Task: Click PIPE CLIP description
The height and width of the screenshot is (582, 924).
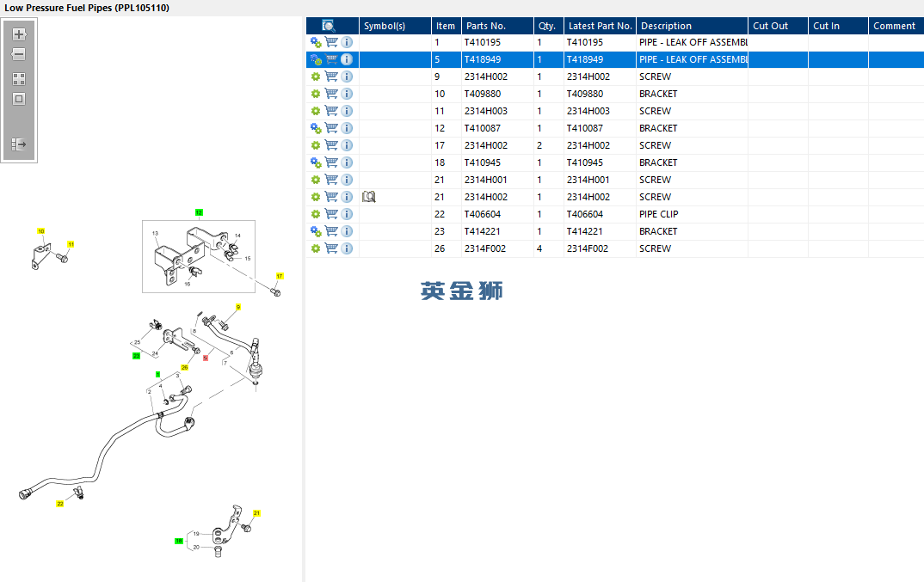Action: pyautogui.click(x=659, y=214)
